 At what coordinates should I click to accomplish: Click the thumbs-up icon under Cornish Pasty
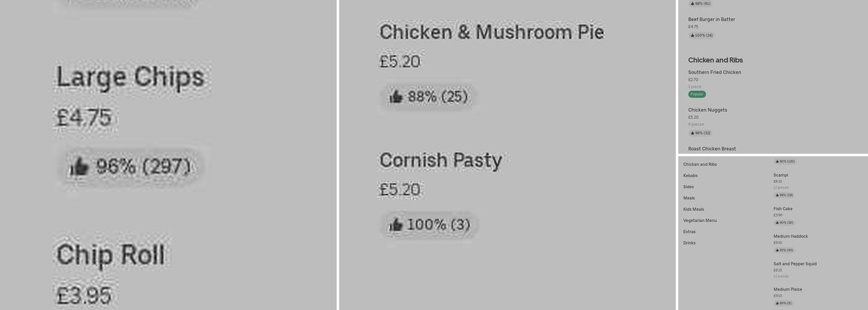pos(396,225)
